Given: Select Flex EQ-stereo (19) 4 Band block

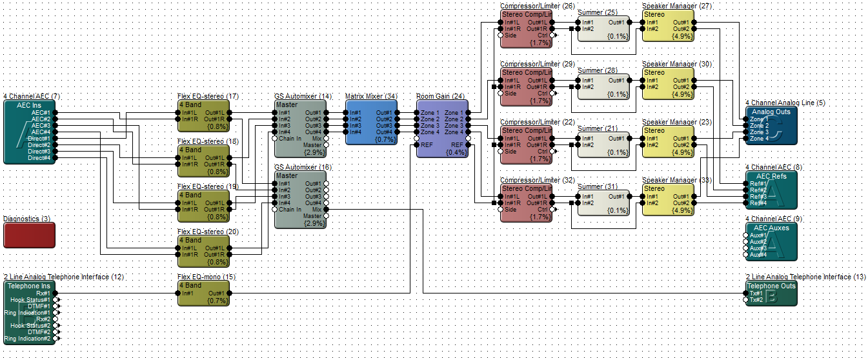Looking at the screenshot, I should pyautogui.click(x=203, y=206).
